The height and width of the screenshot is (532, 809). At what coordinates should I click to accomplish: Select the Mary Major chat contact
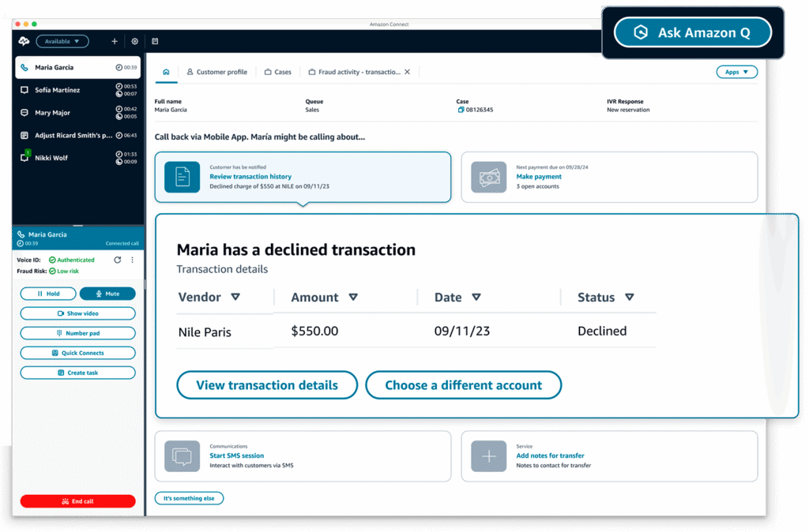point(78,113)
